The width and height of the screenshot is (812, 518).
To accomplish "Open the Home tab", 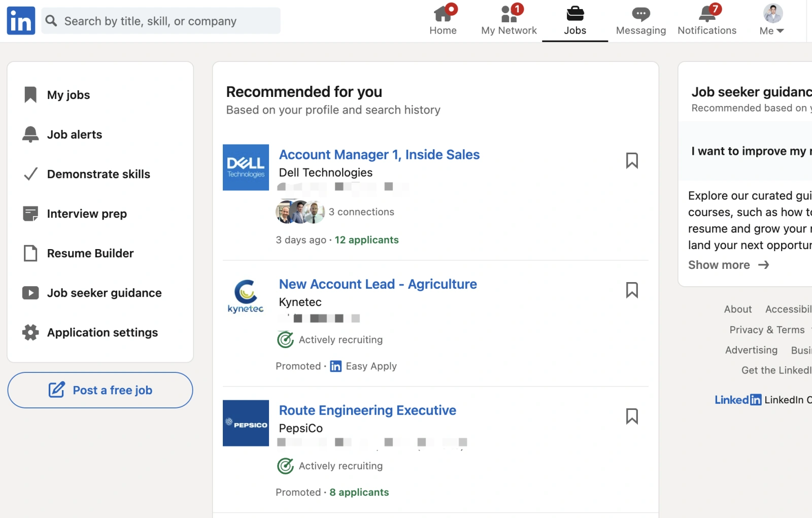I will 443,21.
